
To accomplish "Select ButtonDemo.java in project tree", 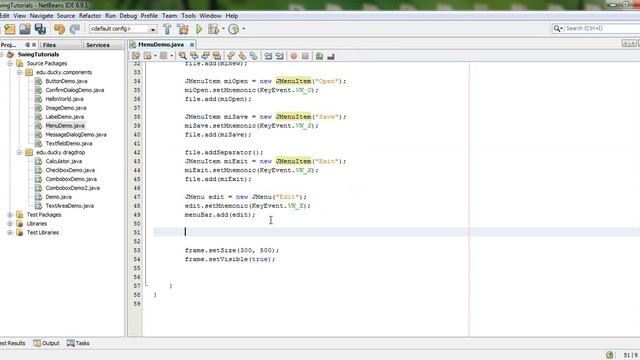I will coord(66,81).
